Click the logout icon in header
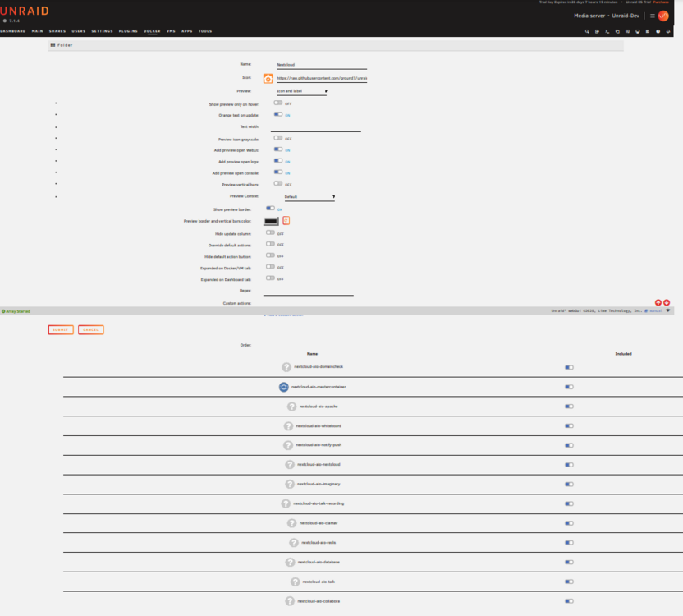This screenshot has width=683, height=616. 597,31
